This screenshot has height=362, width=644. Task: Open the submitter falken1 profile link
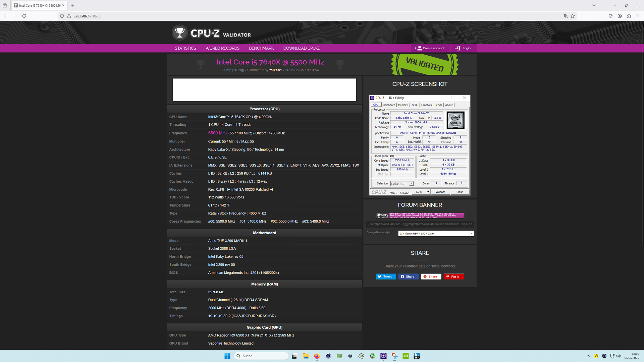coord(275,70)
